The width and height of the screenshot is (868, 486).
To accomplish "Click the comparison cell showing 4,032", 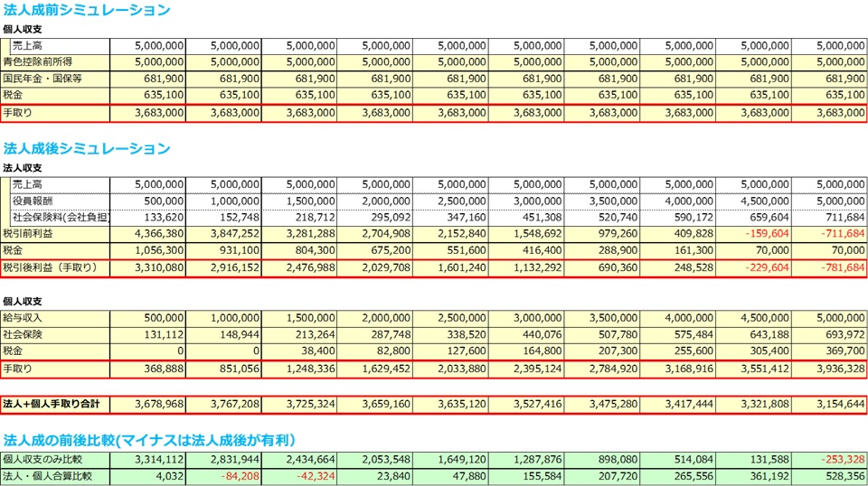I will (x=147, y=476).
